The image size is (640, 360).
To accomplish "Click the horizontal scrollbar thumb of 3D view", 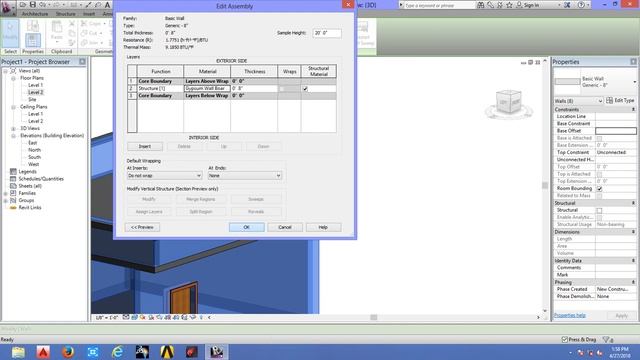I will [x=373, y=317].
